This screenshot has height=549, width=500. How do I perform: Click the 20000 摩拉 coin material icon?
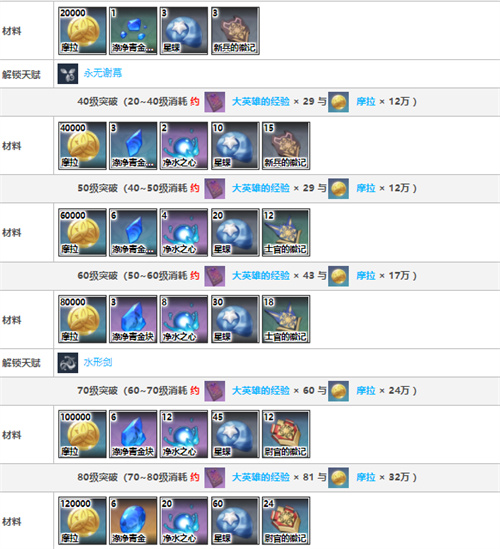click(82, 31)
